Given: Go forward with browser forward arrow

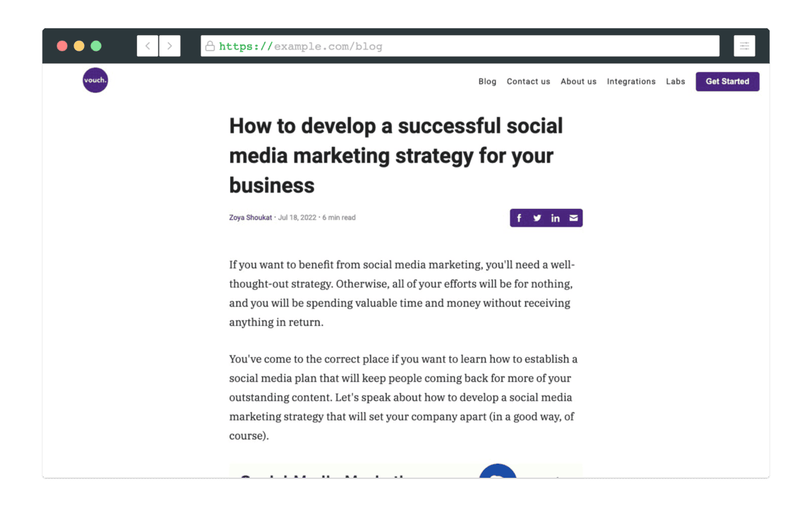Looking at the screenshot, I should pyautogui.click(x=169, y=46).
